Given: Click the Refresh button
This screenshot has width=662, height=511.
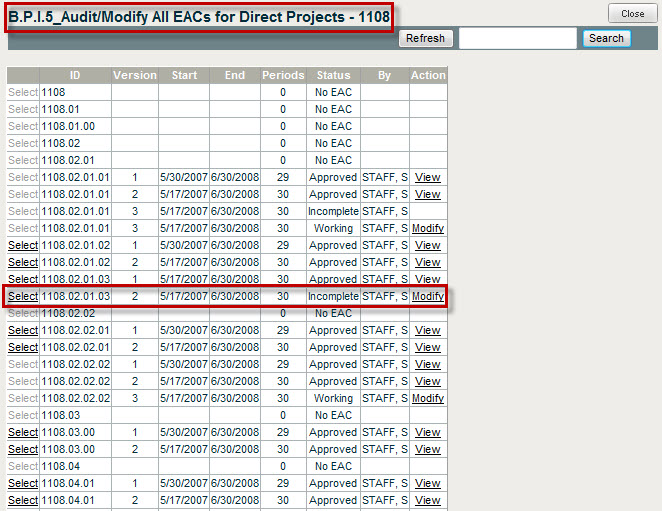Looking at the screenshot, I should click(x=426, y=38).
